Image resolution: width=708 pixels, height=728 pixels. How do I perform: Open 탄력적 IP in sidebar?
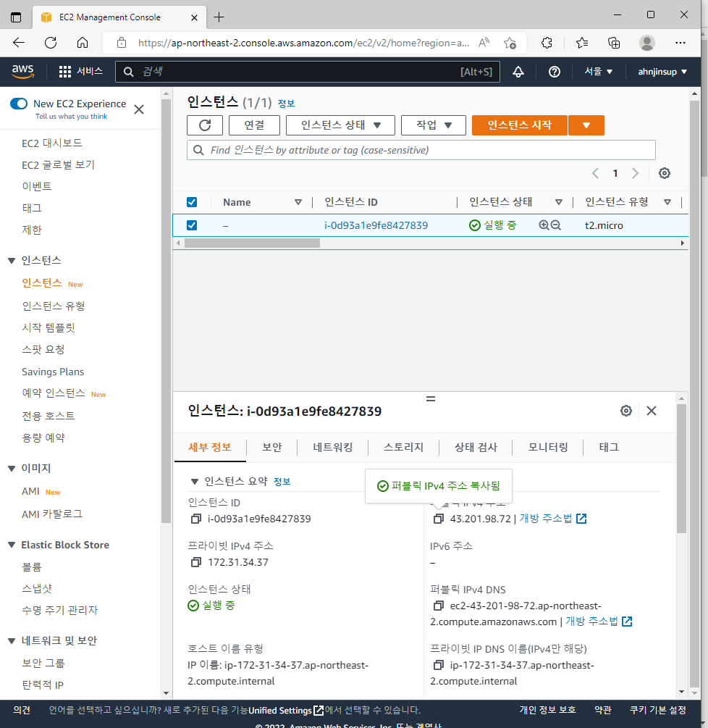coord(43,685)
